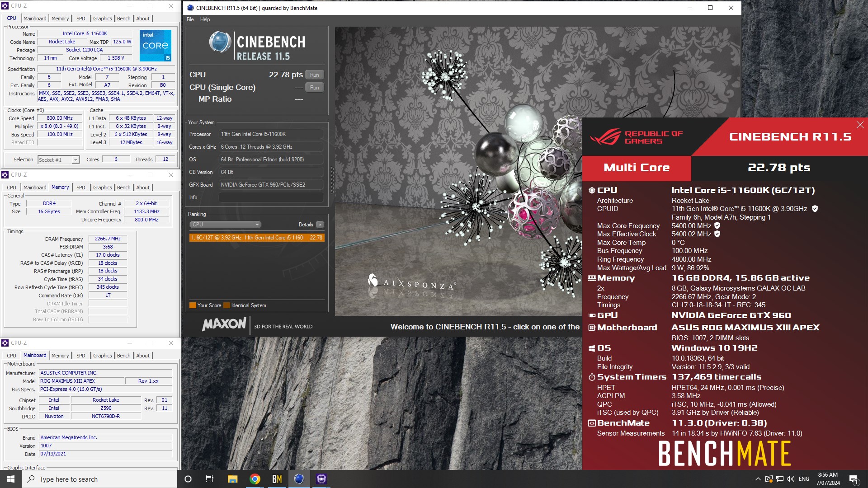The image size is (868, 488).
Task: Click the CPUID verified shield icon
Action: tap(815, 209)
